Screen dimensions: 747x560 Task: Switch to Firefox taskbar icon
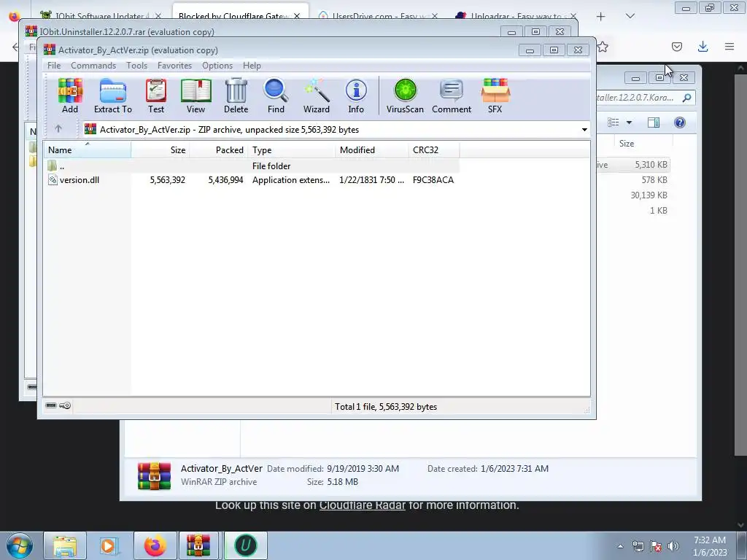click(155, 545)
